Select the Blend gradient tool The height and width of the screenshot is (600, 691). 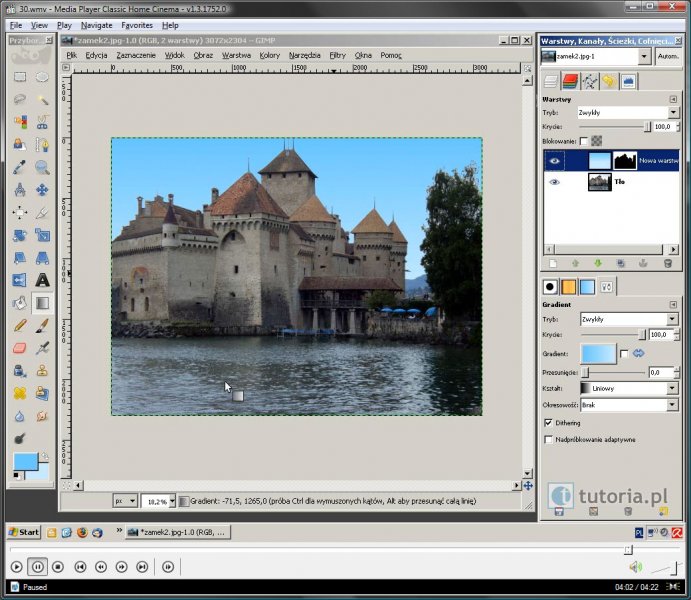pyautogui.click(x=43, y=303)
